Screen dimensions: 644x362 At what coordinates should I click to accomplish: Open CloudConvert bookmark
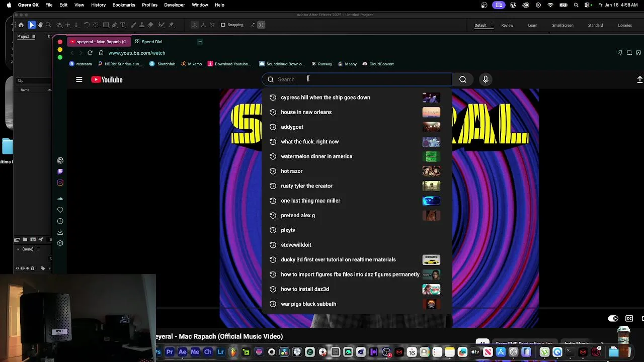click(378, 64)
